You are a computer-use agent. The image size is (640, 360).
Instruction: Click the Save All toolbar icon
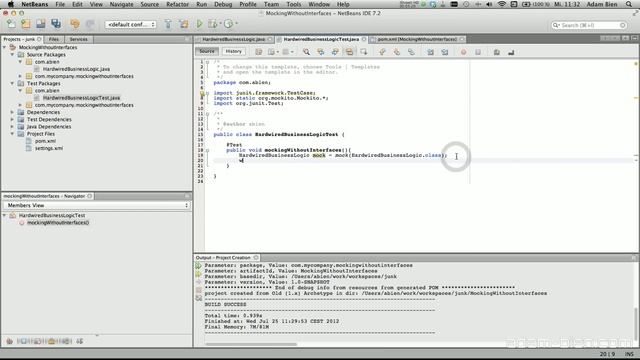pyautogui.click(x=56, y=24)
